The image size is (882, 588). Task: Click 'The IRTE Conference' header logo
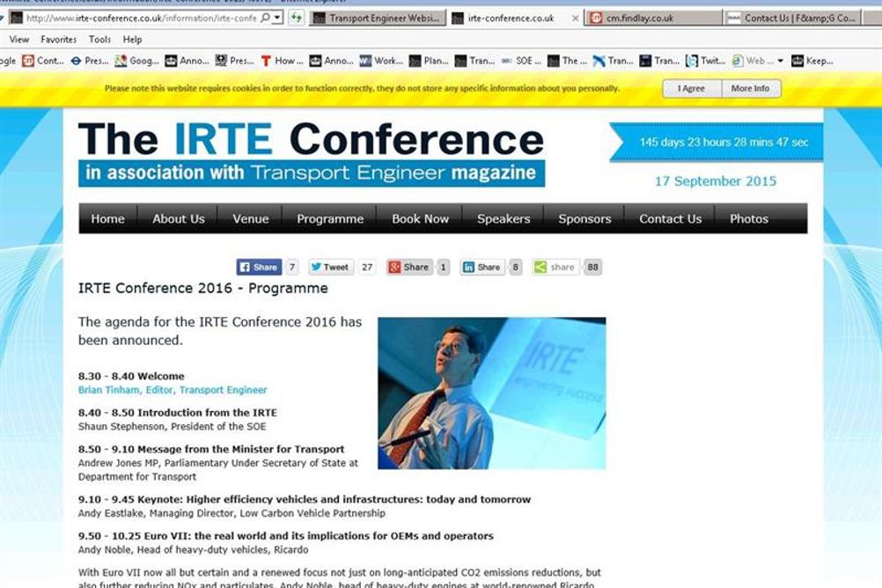[311, 153]
